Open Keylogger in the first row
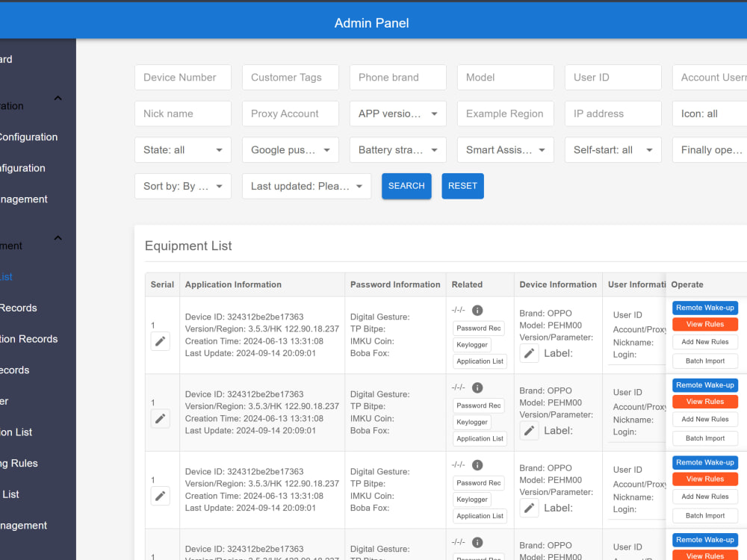Viewport: 747px width, 560px height. (x=471, y=345)
